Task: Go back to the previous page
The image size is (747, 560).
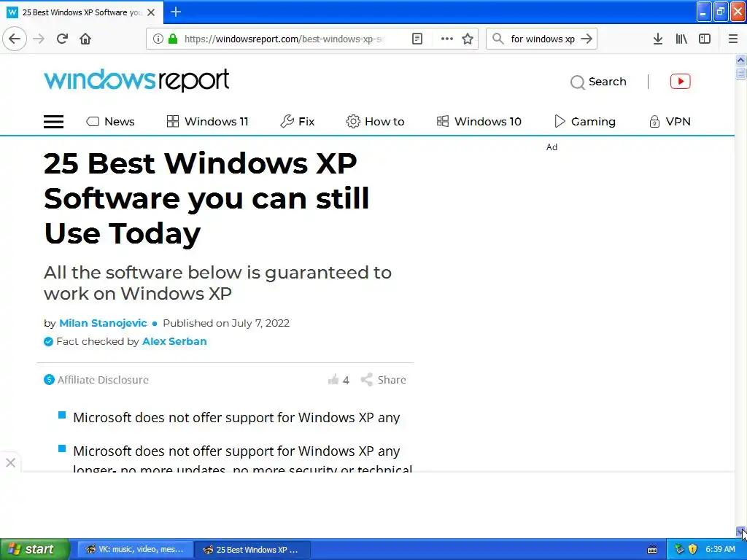Action: [x=15, y=39]
